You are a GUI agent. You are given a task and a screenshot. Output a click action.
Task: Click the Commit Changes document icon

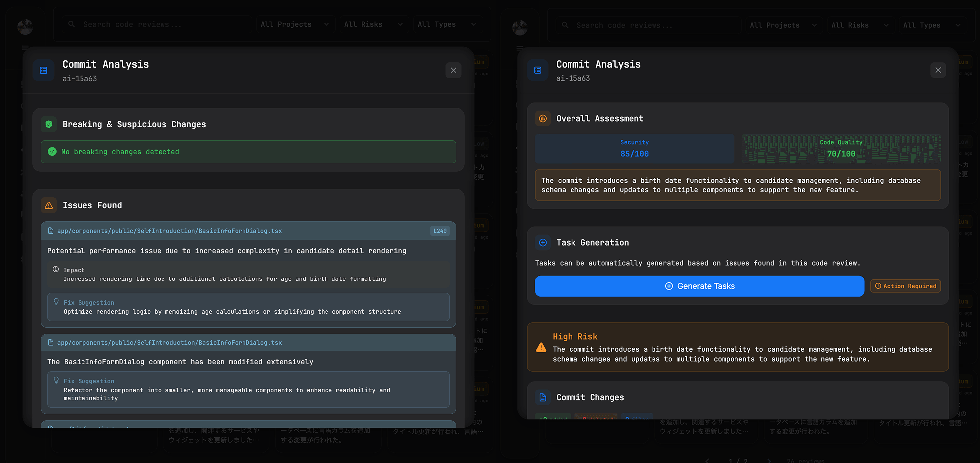tap(543, 397)
